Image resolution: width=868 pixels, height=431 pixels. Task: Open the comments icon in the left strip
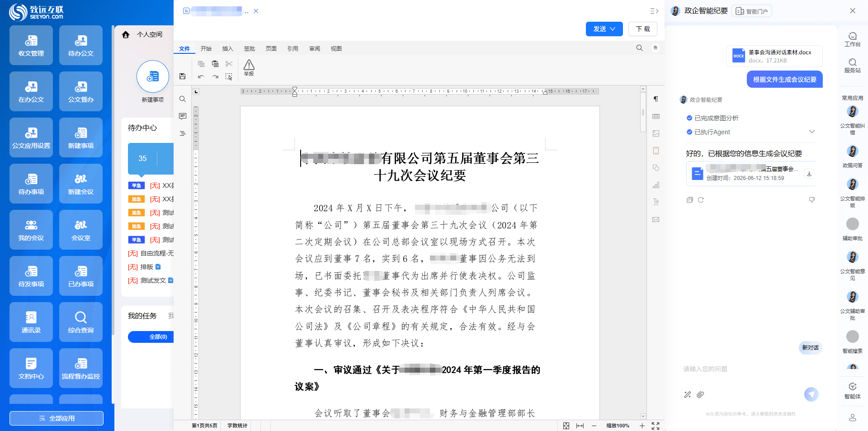(x=183, y=116)
